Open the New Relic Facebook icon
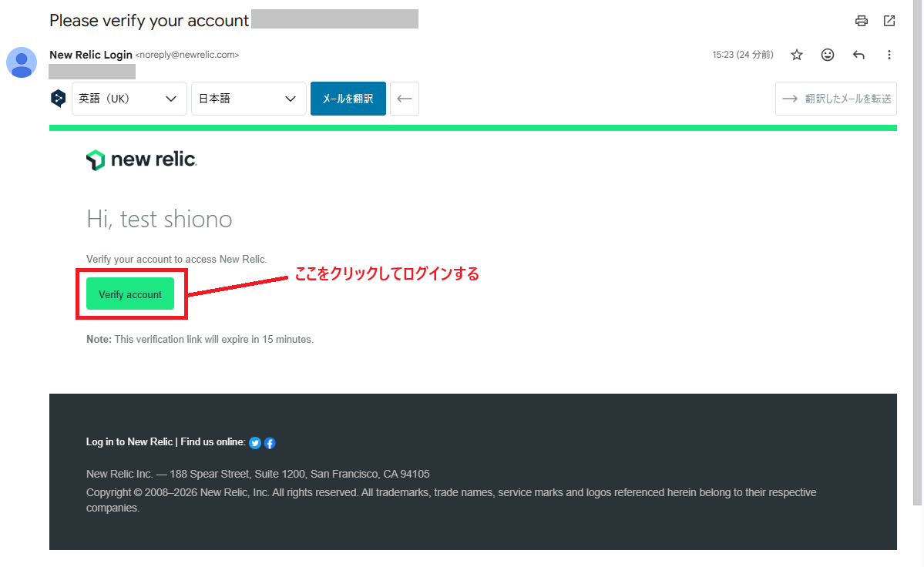The image size is (924, 567). (269, 443)
